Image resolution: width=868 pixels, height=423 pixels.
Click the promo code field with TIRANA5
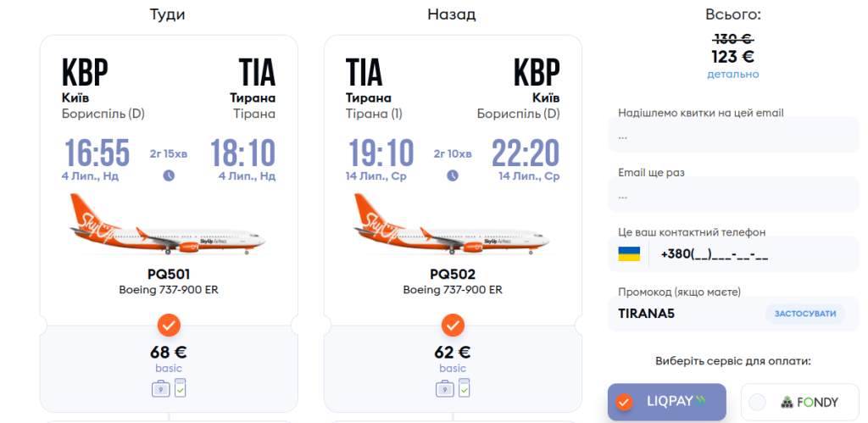coord(687,314)
